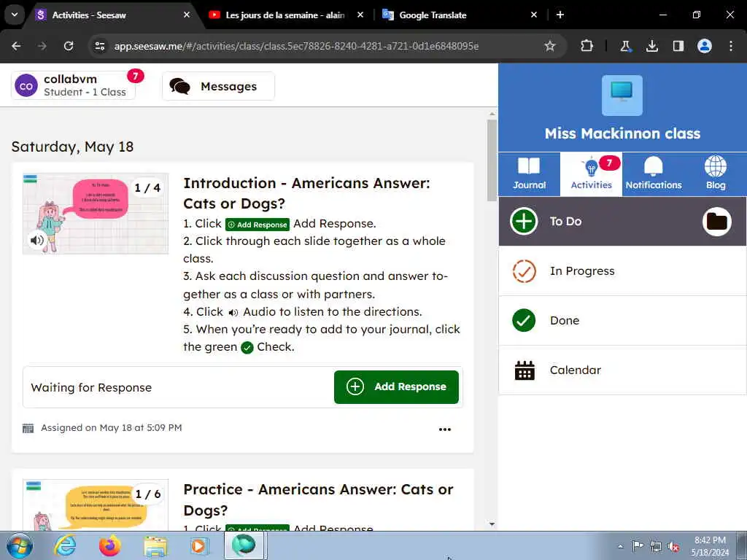Switch to the Google Translate tab
This screenshot has height=560, width=747.
coord(433,15)
